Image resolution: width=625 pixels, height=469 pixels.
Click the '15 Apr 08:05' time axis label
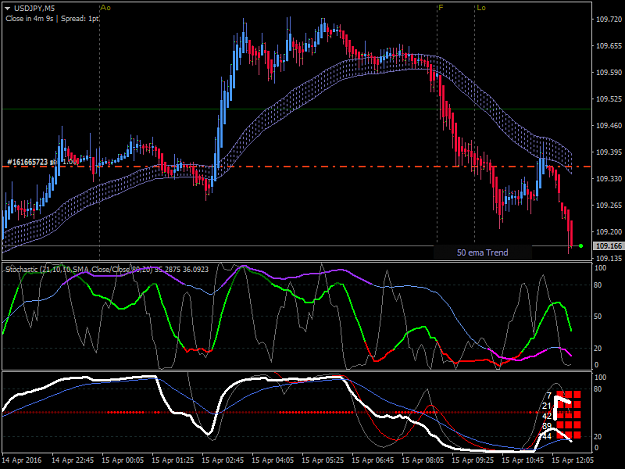click(423, 460)
